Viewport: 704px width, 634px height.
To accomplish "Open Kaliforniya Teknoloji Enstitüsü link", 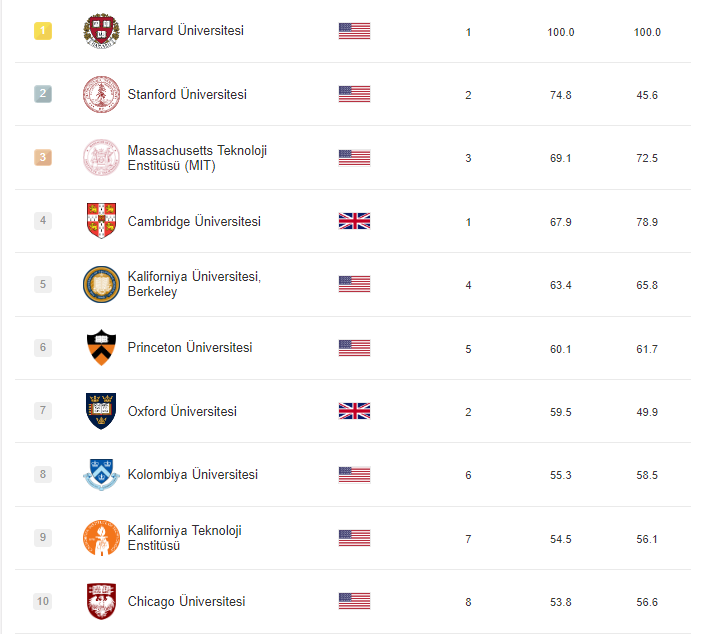I will (x=185, y=538).
